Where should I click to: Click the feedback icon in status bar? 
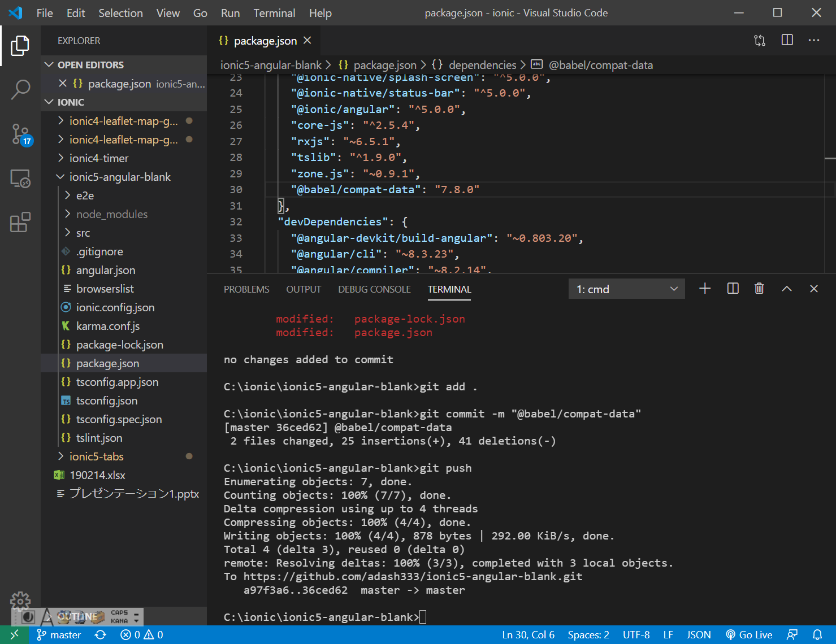click(x=792, y=634)
